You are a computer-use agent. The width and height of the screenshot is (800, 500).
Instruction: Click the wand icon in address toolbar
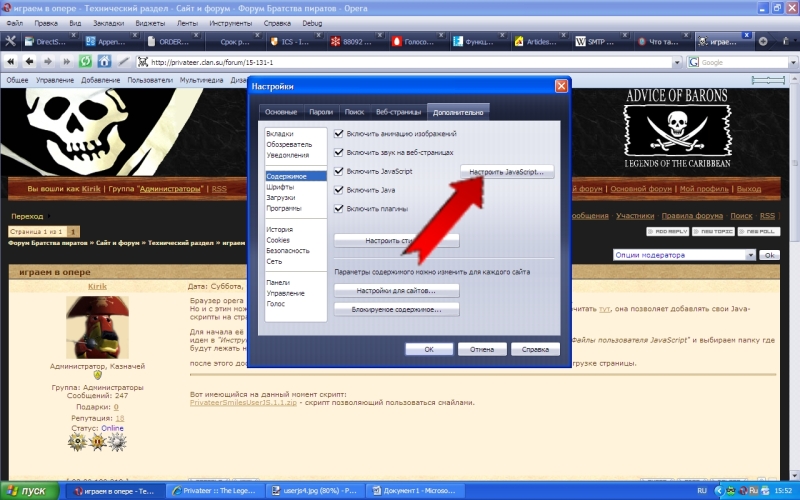pos(123,62)
